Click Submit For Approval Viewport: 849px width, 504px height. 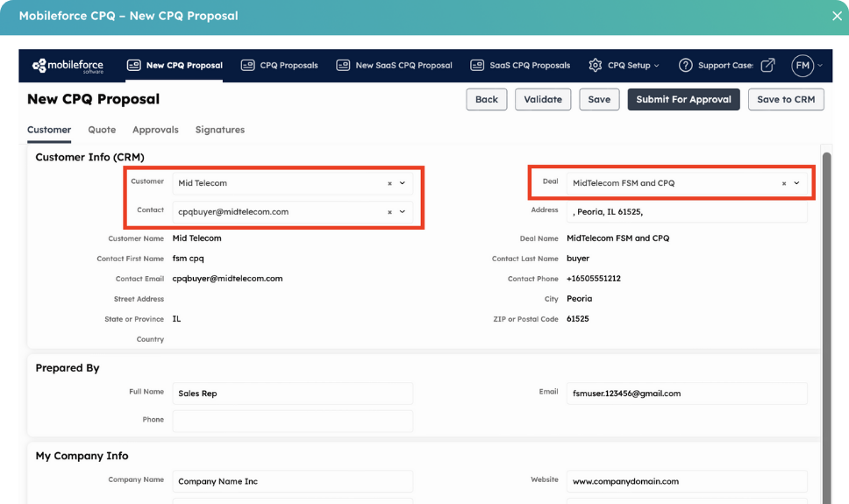point(683,100)
